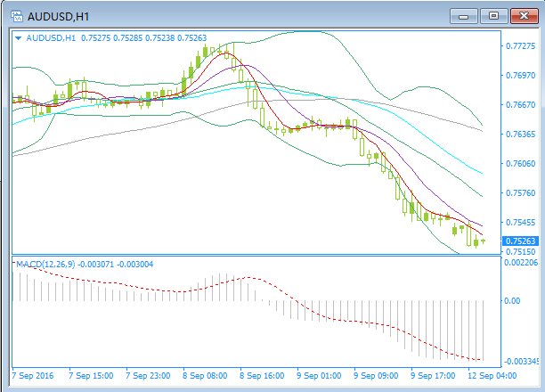
Task: Click the 0.76060 level on price axis
Action: point(518,163)
